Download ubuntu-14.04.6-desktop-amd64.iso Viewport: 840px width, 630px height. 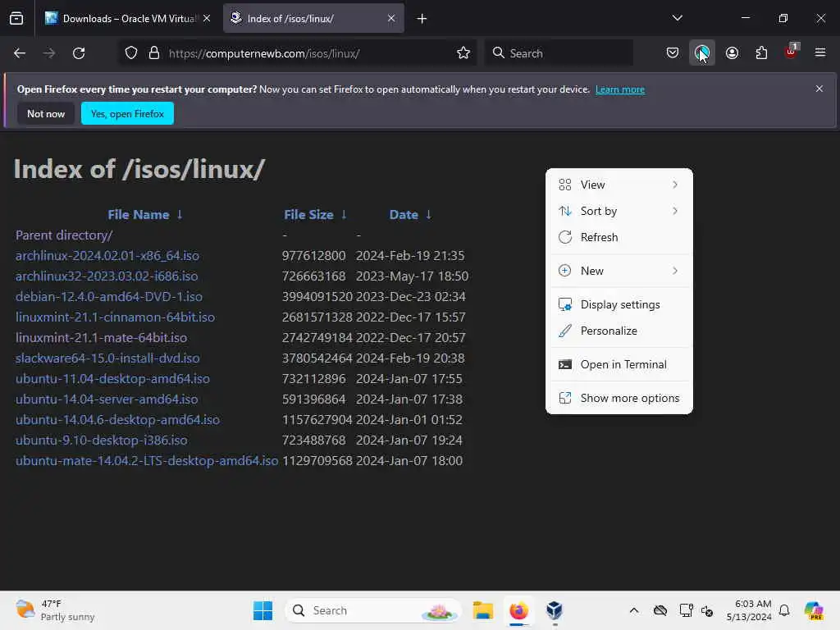click(x=117, y=419)
